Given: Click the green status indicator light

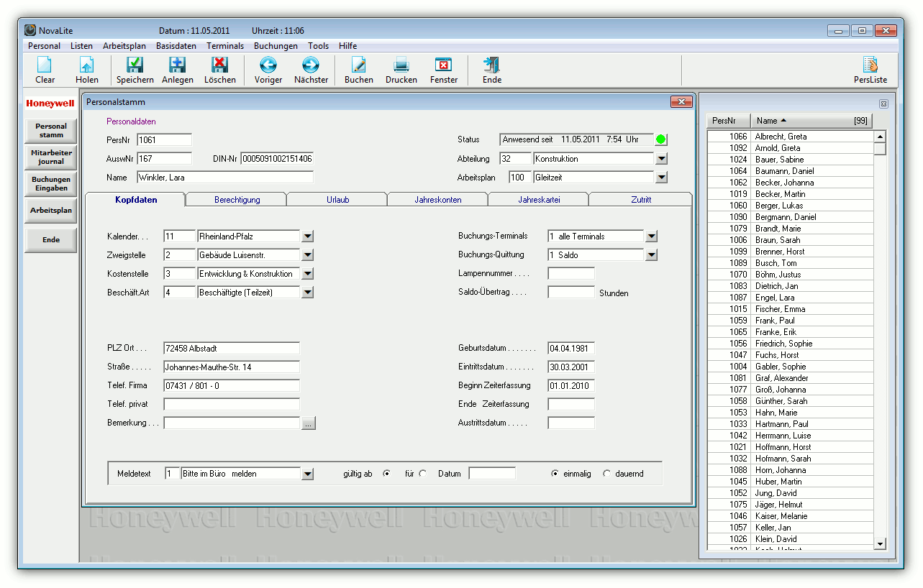Looking at the screenshot, I should tap(661, 139).
